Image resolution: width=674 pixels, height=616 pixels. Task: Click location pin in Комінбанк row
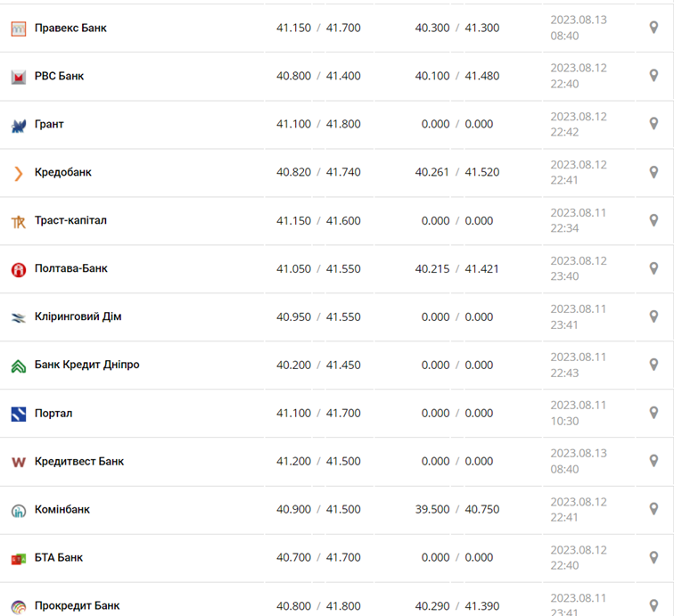pos(653,509)
